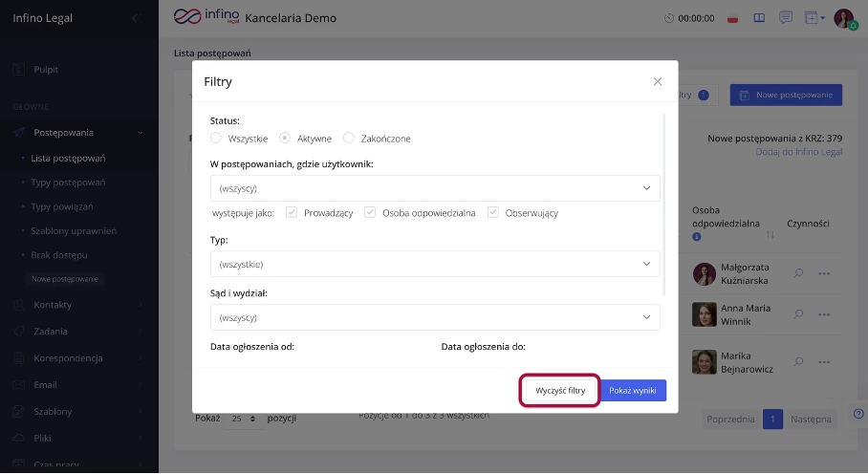Image resolution: width=868 pixels, height=474 pixels.
Task: Open the book/manual icon in header
Action: 759,18
